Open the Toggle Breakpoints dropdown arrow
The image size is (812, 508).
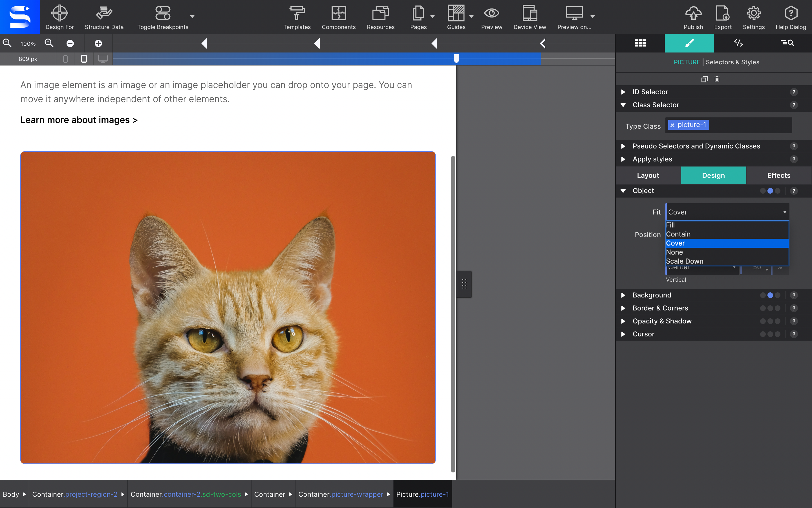[192, 16]
